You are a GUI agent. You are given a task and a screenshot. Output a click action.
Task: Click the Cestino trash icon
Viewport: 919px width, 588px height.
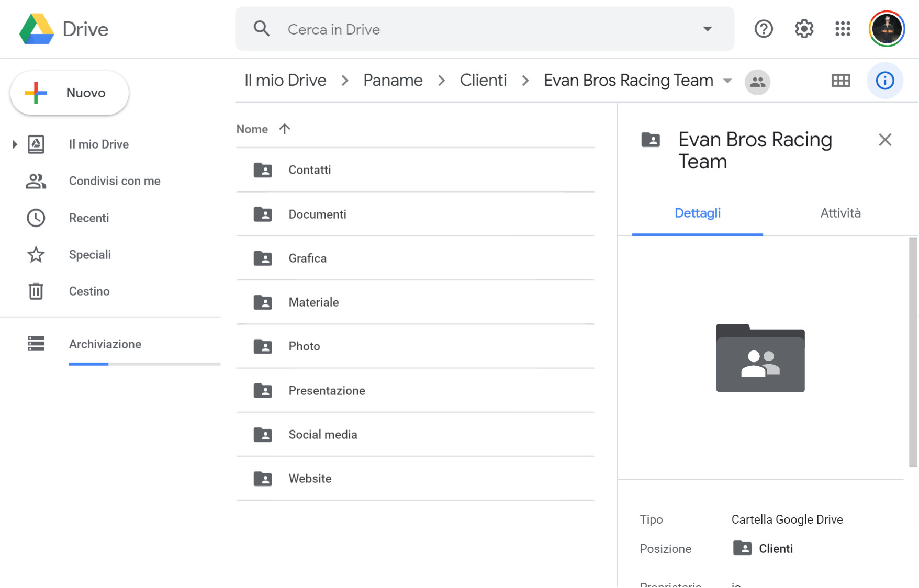pyautogui.click(x=36, y=291)
